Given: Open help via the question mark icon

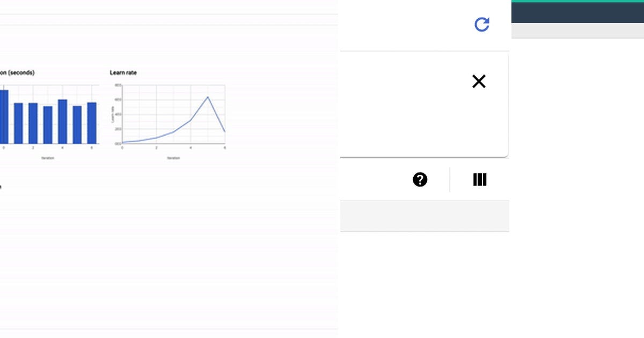Looking at the screenshot, I should pyautogui.click(x=421, y=179).
